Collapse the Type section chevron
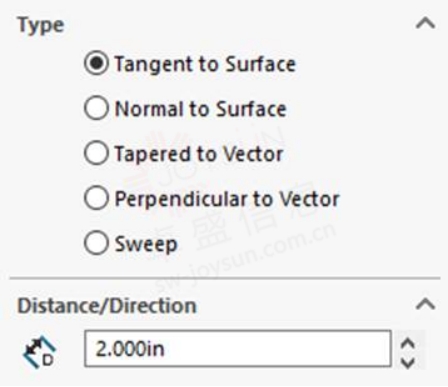Screen dimensions: 448x387 (x=425, y=24)
